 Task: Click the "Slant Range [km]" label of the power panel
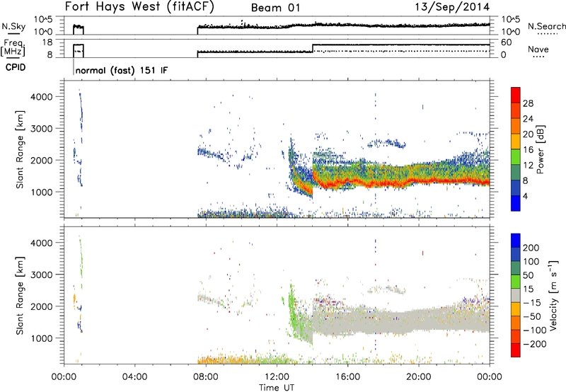(x=20, y=149)
